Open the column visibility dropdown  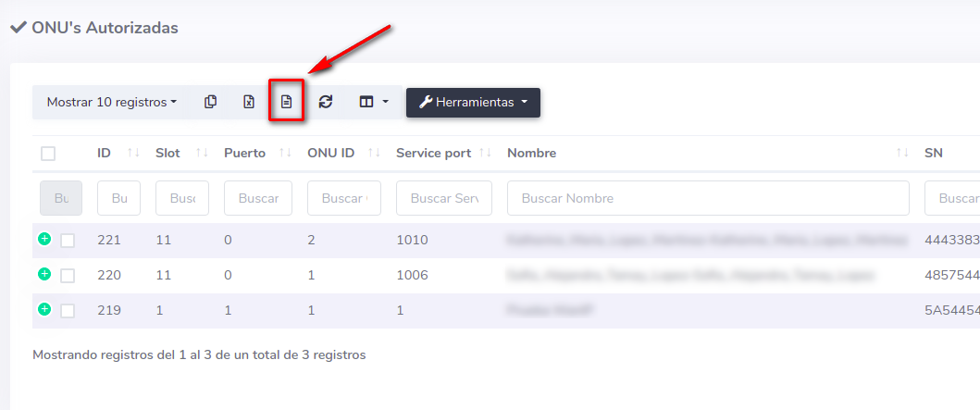click(x=373, y=102)
